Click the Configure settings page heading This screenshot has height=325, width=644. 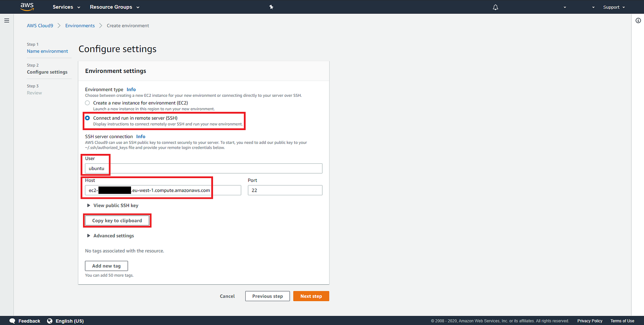pos(117,49)
